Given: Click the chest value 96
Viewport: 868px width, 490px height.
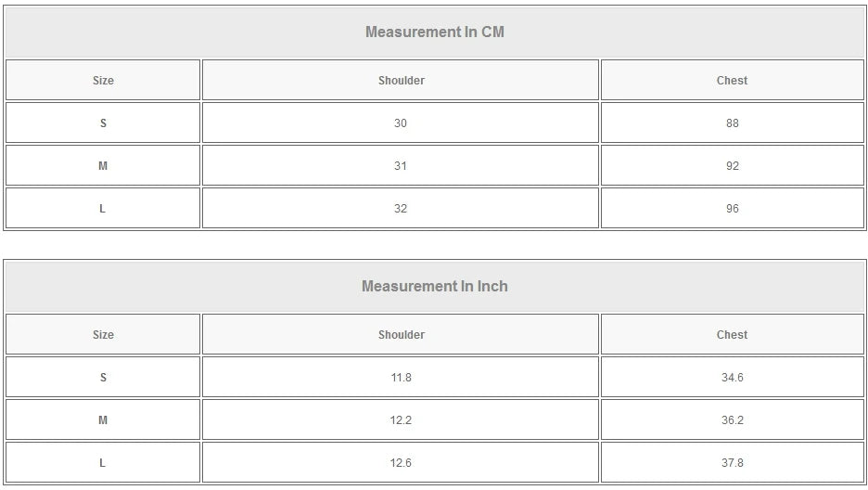Looking at the screenshot, I should point(732,209).
